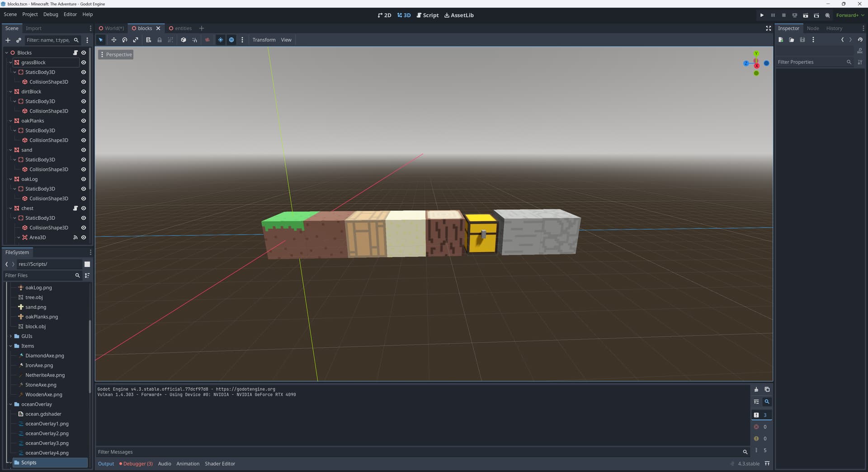Open the Perspective view menu

point(116,54)
